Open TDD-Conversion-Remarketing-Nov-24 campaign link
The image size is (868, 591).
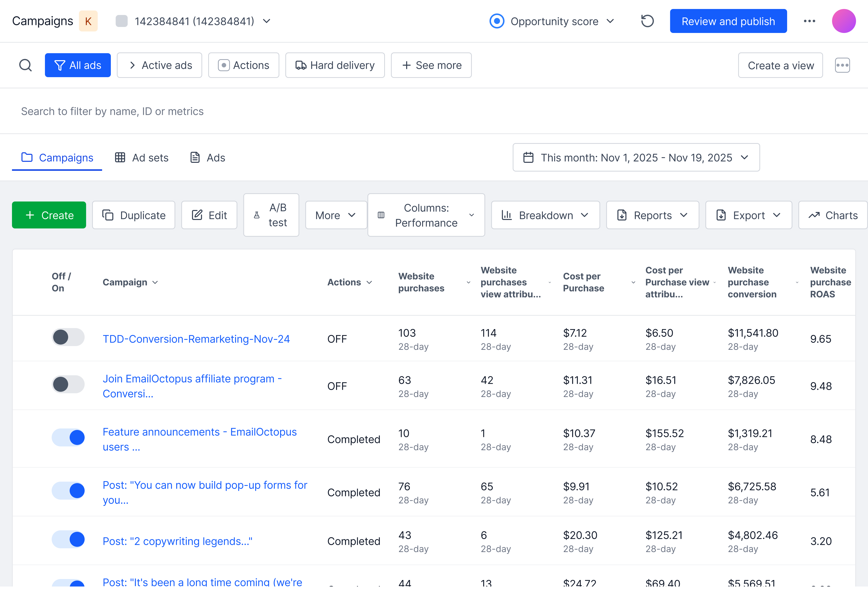pos(196,339)
